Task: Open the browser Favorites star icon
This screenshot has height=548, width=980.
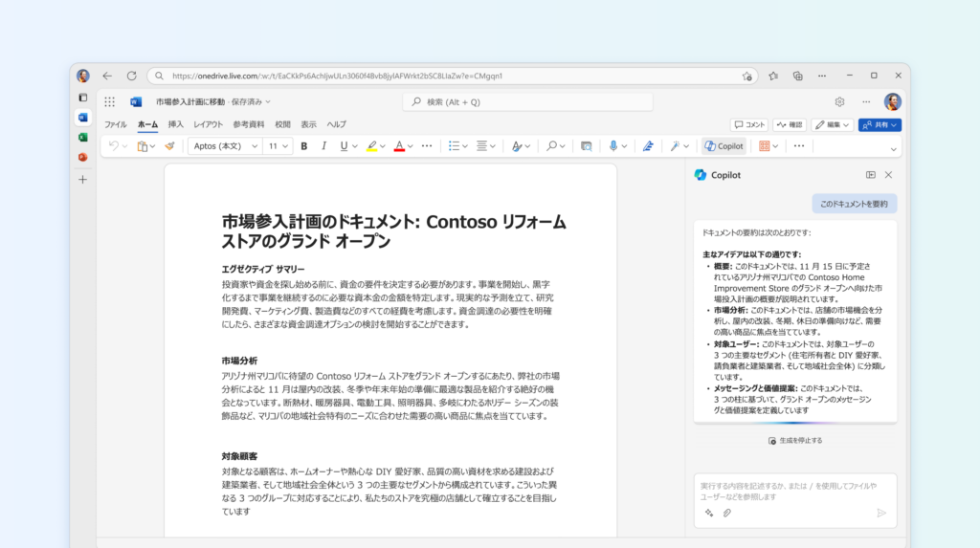Action: pyautogui.click(x=773, y=76)
